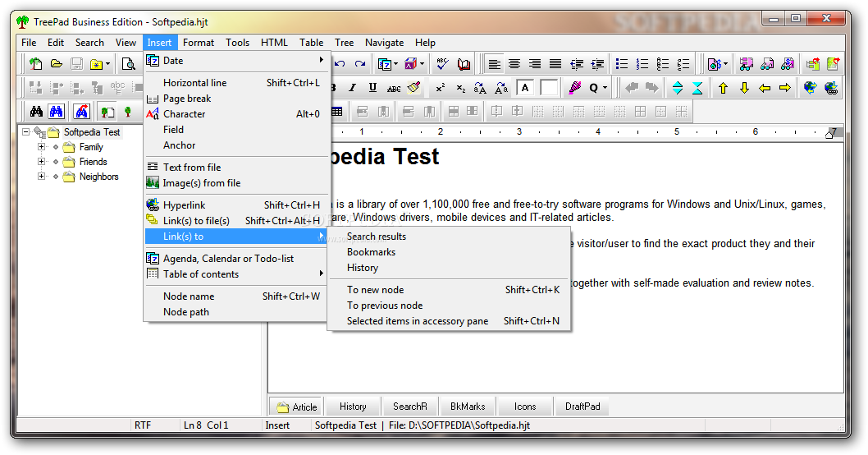Image resolution: width=868 pixels, height=455 pixels.
Task: Click the blue expand vertical arrows icon
Action: tap(677, 88)
